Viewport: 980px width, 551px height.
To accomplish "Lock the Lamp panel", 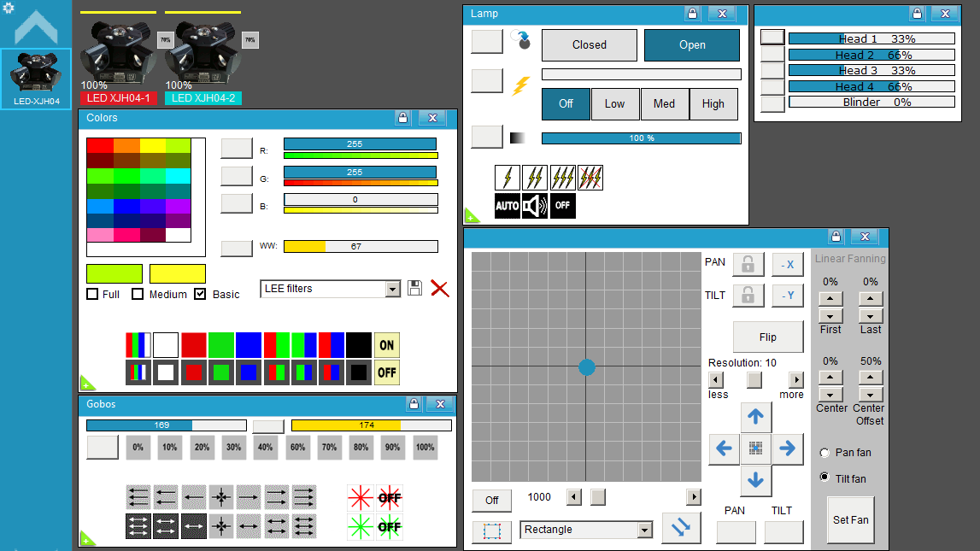I will tap(693, 13).
